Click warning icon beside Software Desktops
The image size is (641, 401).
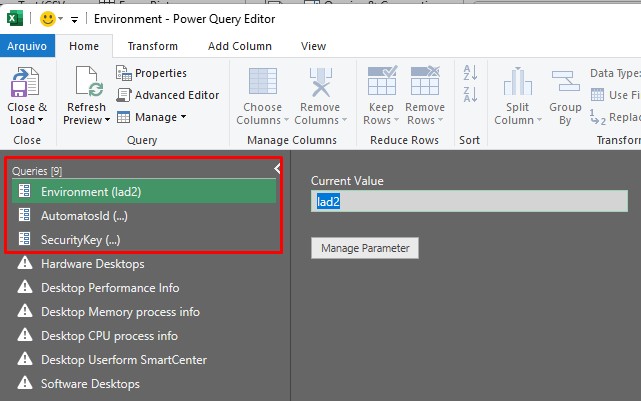[25, 383]
